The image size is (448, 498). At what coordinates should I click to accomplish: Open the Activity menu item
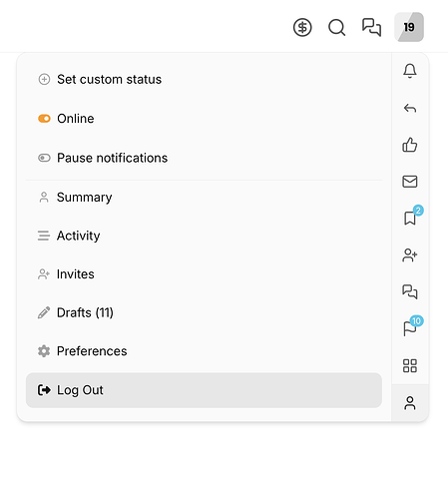[204, 236]
